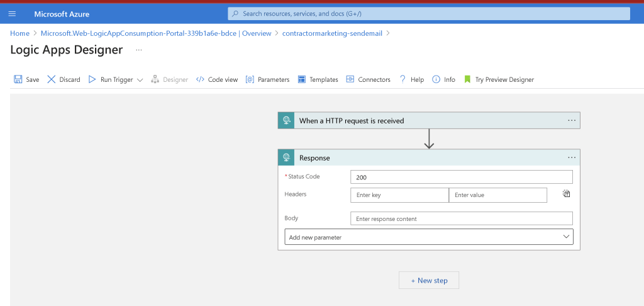This screenshot has height=306, width=644.
Task: Open the HTTP request trigger ellipsis menu
Action: coord(572,120)
